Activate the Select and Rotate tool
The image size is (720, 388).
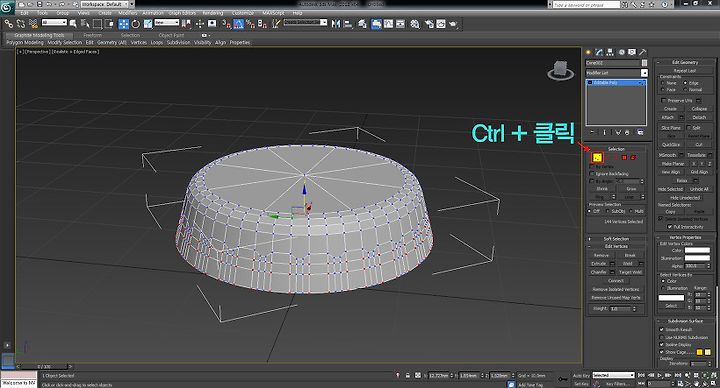135,23
